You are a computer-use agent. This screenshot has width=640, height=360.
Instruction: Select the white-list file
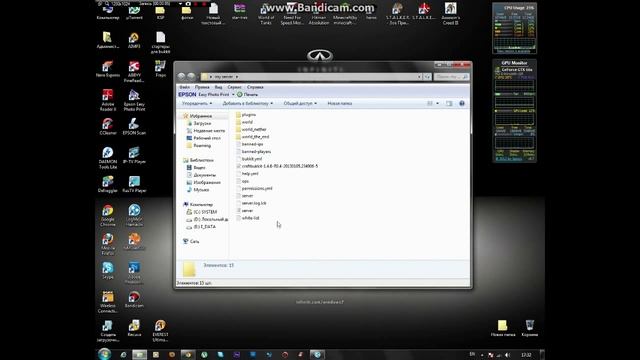247,218
